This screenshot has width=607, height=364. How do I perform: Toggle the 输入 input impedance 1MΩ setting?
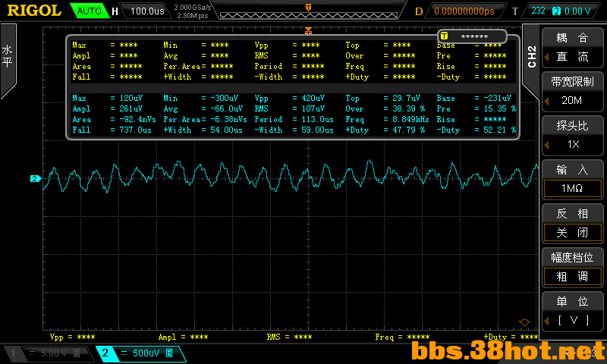[572, 179]
